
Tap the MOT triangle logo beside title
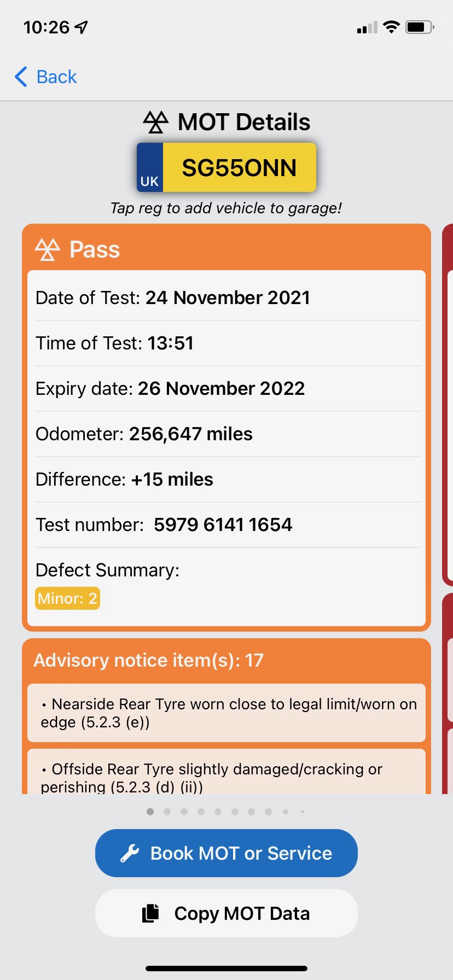(156, 122)
